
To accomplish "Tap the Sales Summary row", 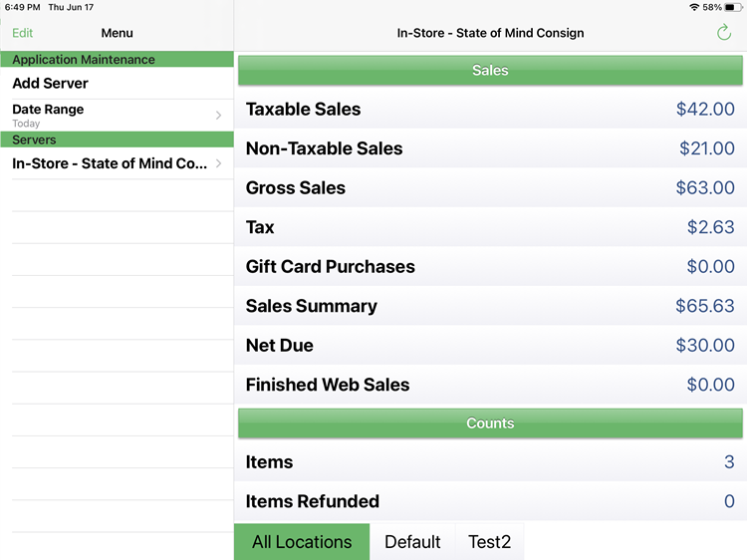I will (x=490, y=306).
